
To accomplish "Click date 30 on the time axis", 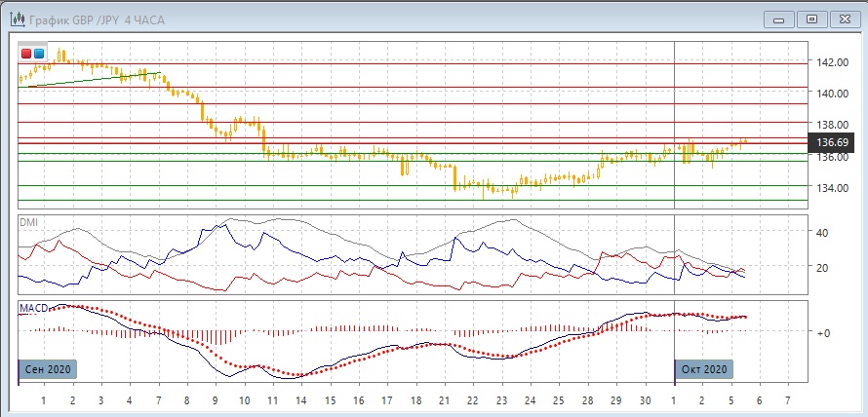I will tap(646, 400).
